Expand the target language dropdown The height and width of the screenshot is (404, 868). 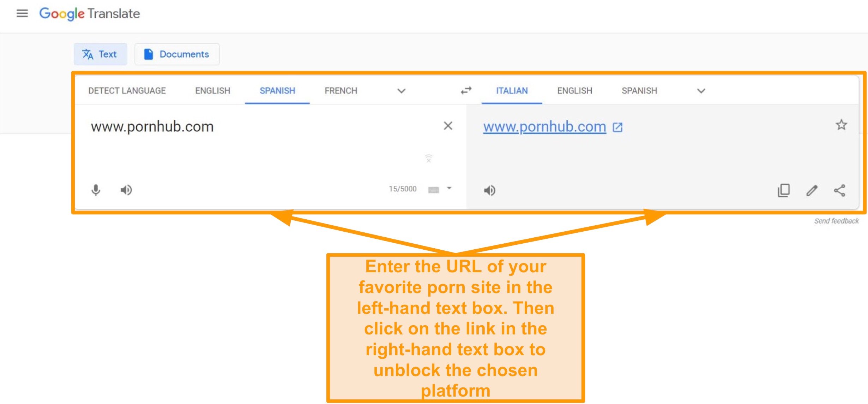click(x=701, y=90)
